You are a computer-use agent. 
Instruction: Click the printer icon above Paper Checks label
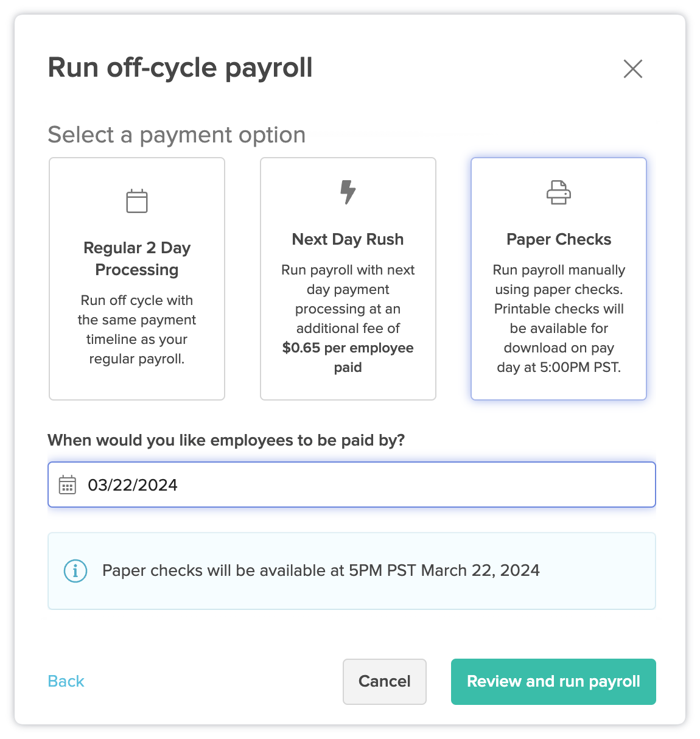[558, 191]
